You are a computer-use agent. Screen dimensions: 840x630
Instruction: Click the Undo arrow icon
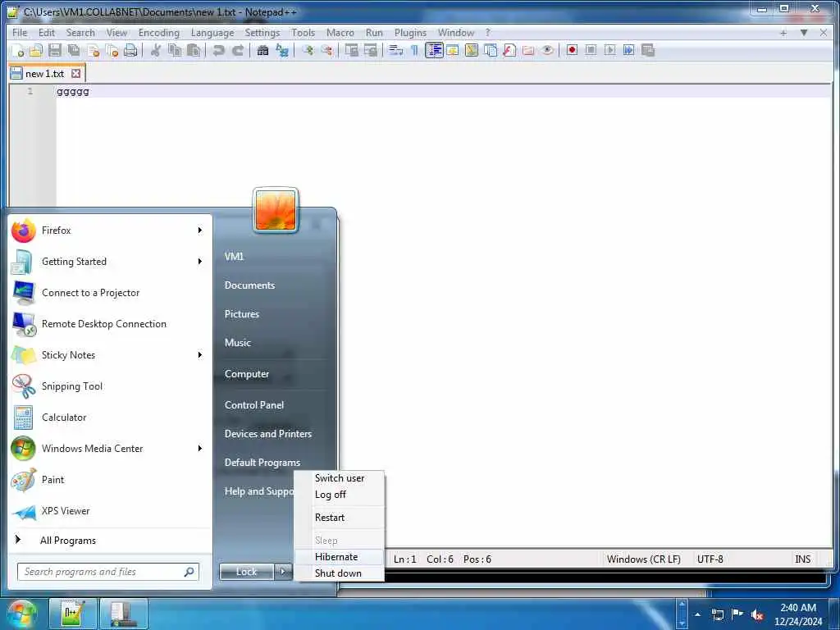point(218,50)
